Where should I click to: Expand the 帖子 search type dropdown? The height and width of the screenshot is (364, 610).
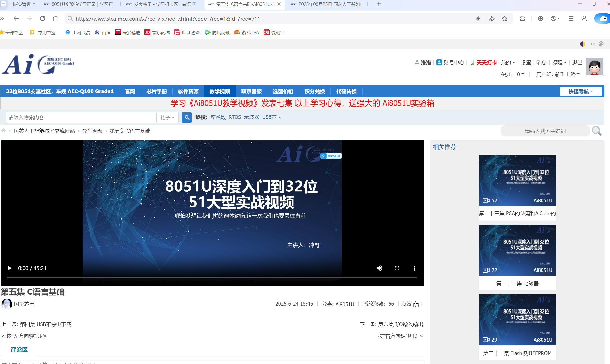pos(167,117)
